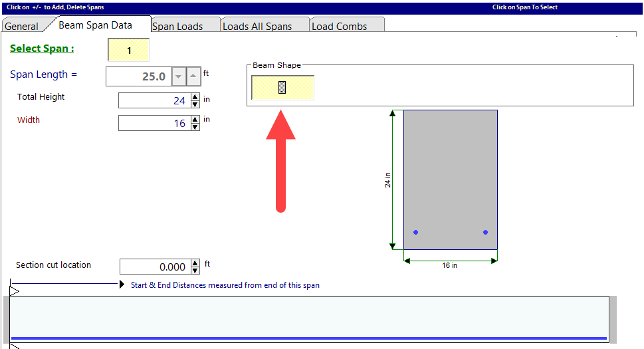644x349 pixels.
Task: Decrease Span Length with the down arrow
Action: point(179,76)
